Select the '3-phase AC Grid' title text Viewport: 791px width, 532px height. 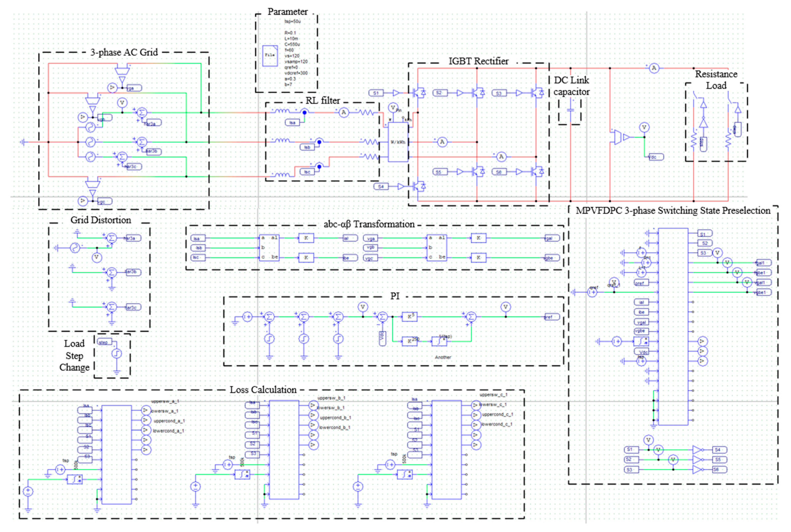click(x=124, y=52)
